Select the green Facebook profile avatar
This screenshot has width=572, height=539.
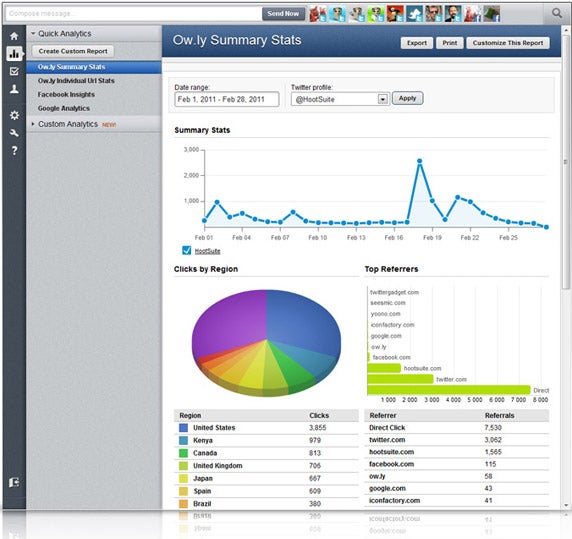pyautogui.click(x=492, y=14)
